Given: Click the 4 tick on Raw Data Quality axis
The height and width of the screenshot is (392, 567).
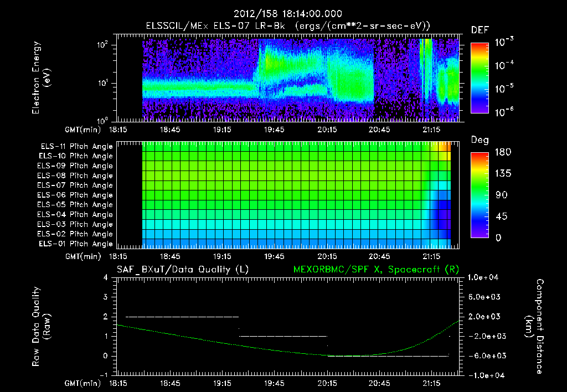Looking at the screenshot, I should 105,277.
